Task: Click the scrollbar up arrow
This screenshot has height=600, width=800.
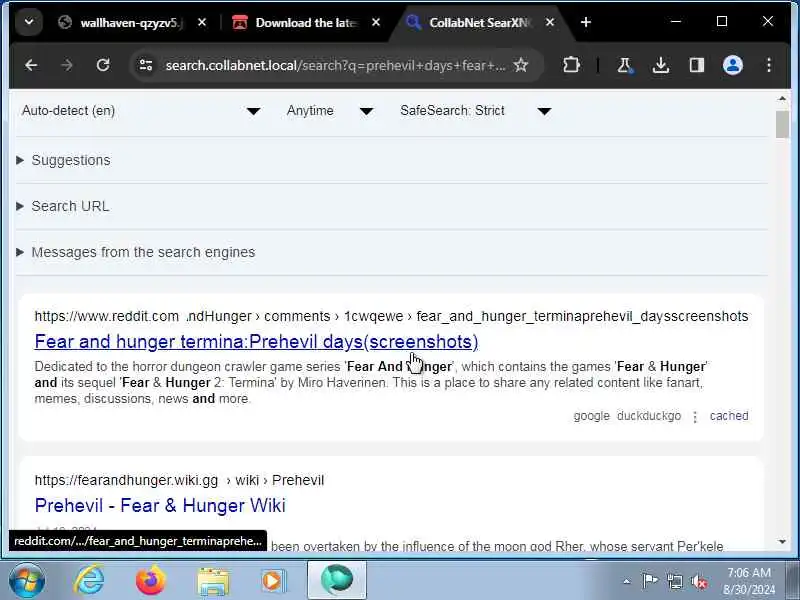Action: (783, 98)
